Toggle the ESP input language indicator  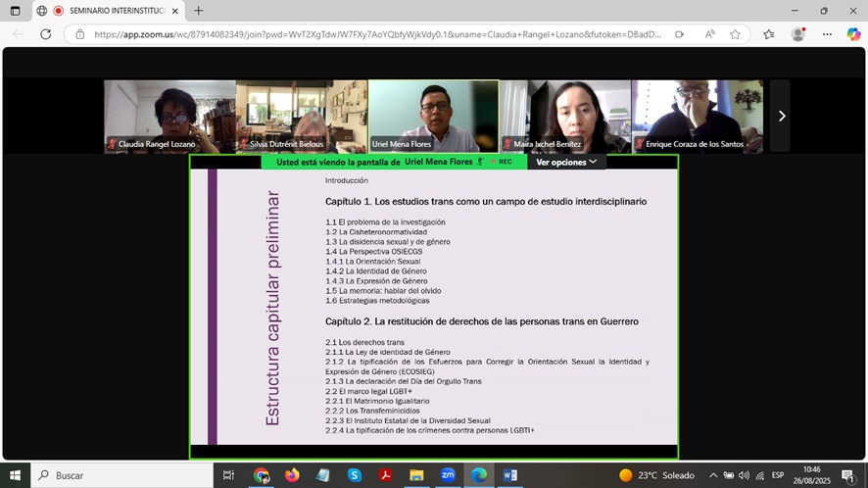(777, 475)
